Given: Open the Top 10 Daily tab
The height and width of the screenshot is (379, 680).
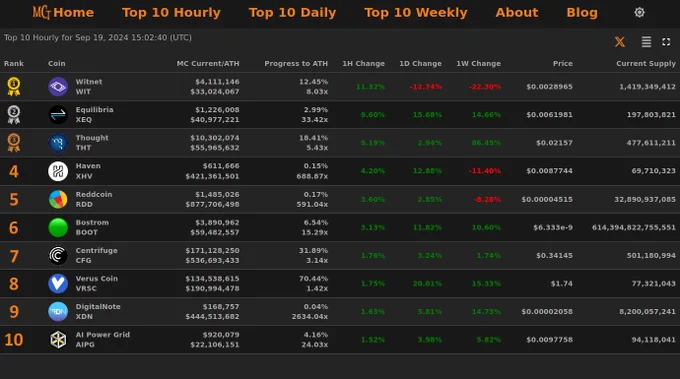Looking at the screenshot, I should click(292, 13).
